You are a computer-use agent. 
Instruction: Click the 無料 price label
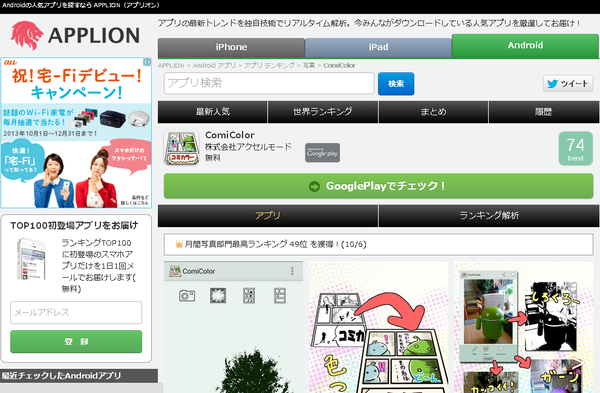212,157
